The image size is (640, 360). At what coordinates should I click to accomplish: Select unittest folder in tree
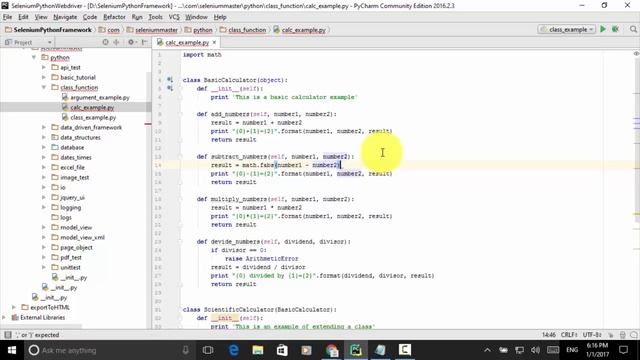point(70,267)
